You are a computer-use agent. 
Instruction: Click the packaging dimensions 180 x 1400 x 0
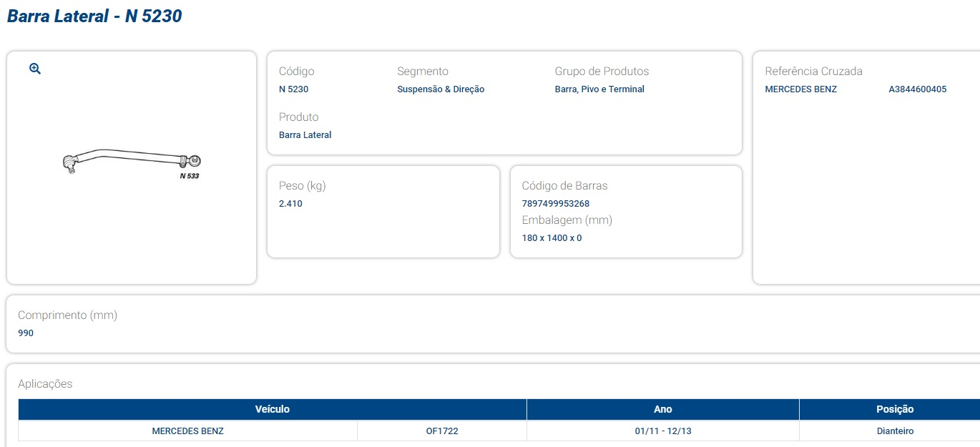[x=552, y=238]
